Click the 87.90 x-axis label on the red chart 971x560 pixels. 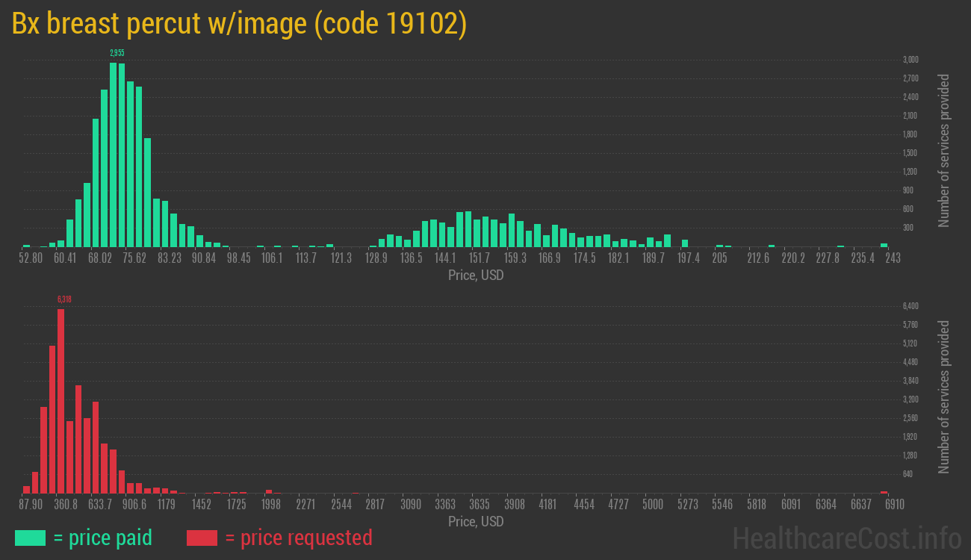point(31,505)
